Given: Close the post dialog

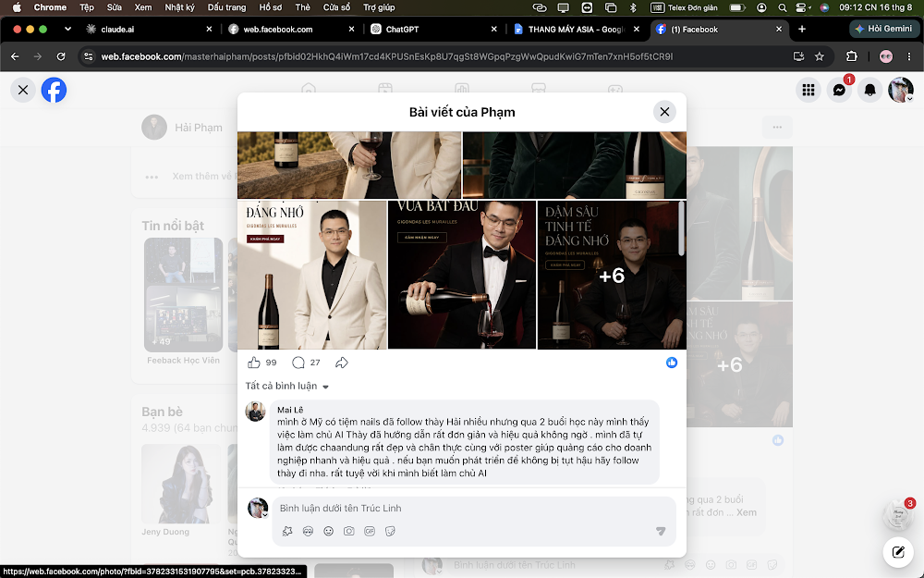Looking at the screenshot, I should click(664, 112).
